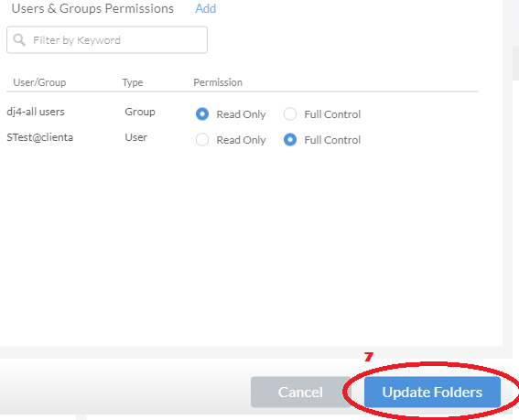Screen dimensions: 519x420
Task: Select Read Only radio for STest@clienta
Action: (202, 140)
